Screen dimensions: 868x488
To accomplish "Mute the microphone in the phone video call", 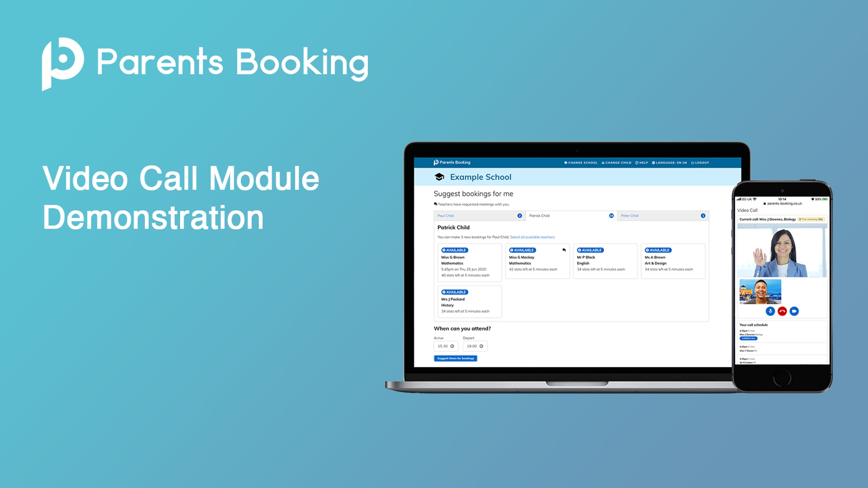I will pos(770,311).
